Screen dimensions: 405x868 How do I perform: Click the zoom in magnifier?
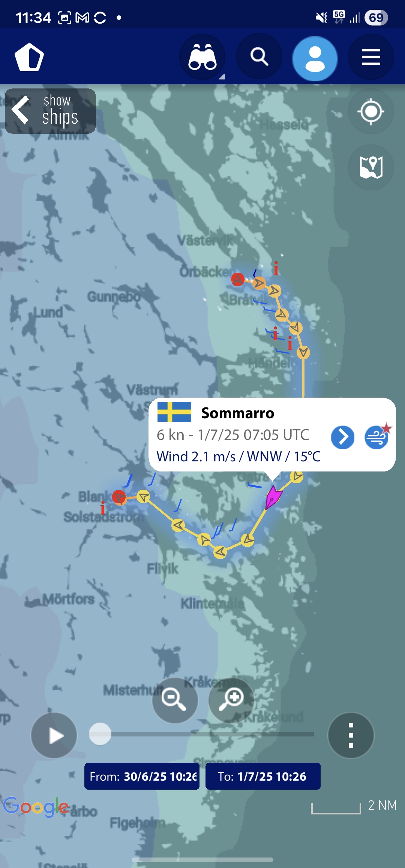231,700
